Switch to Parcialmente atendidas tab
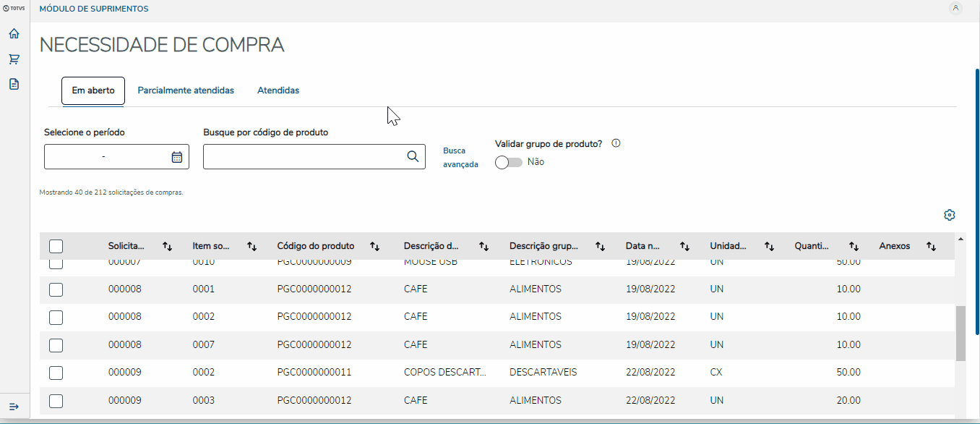Viewport: 980px width, 424px height. tap(186, 90)
